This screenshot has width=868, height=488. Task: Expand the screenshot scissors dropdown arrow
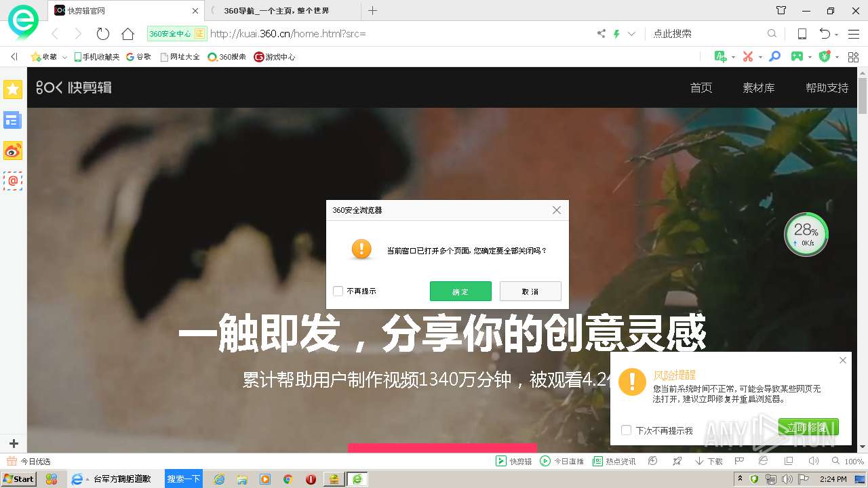(x=760, y=58)
